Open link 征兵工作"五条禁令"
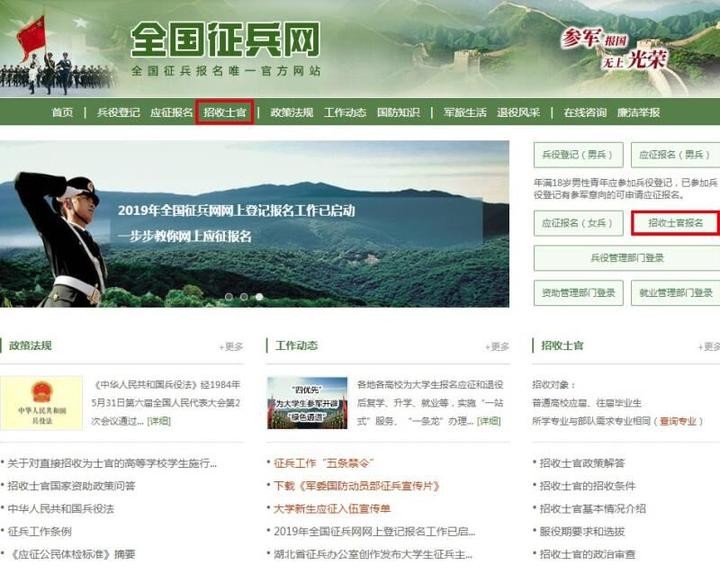This screenshot has width=720, height=574. [x=324, y=463]
